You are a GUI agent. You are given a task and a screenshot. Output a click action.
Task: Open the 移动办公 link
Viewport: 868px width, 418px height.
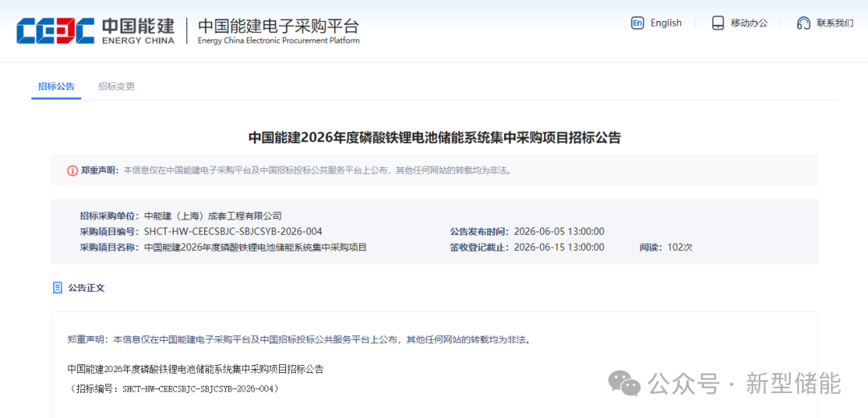coord(749,23)
